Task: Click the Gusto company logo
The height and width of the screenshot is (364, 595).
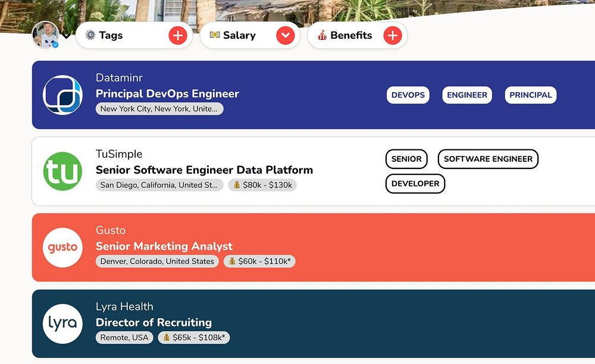Action: (x=62, y=247)
